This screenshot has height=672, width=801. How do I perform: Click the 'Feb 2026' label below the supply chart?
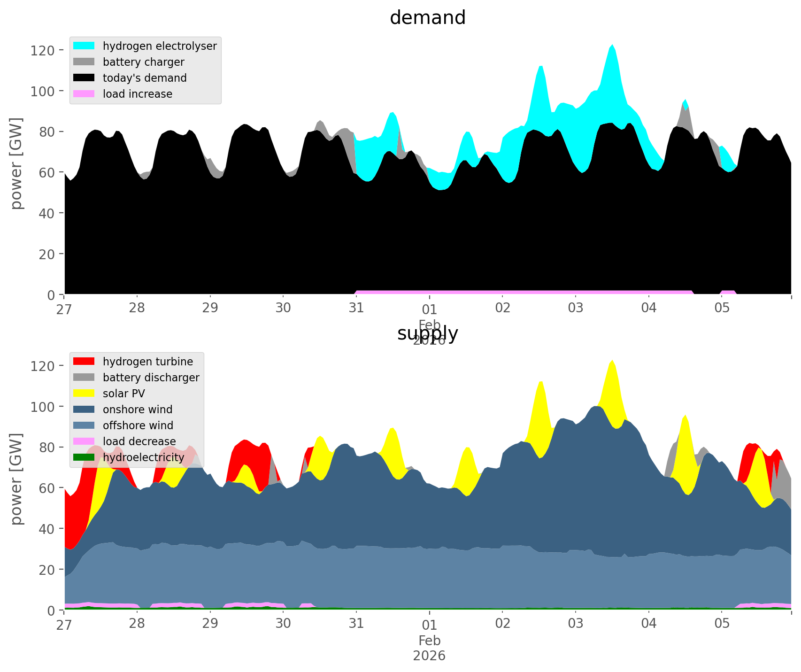click(x=429, y=647)
